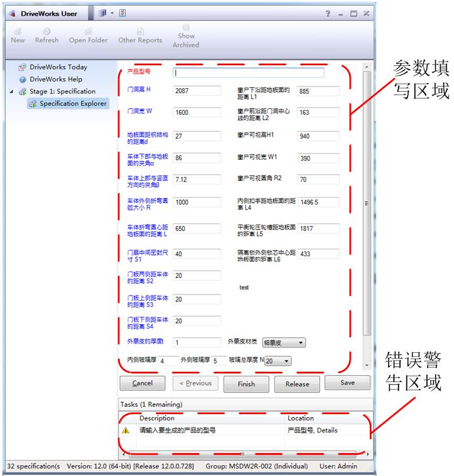Click the help question mark icon
The height and width of the screenshot is (476, 454).
(x=328, y=14)
